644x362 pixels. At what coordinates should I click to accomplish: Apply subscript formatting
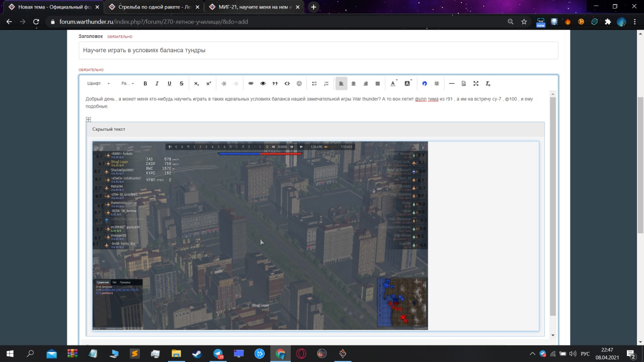click(x=197, y=83)
